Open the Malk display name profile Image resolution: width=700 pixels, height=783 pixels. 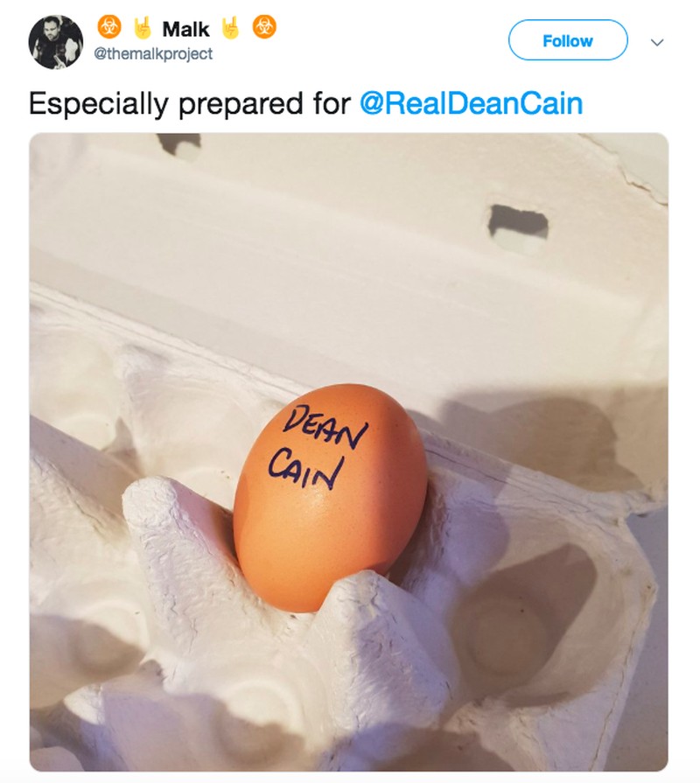pos(186,30)
